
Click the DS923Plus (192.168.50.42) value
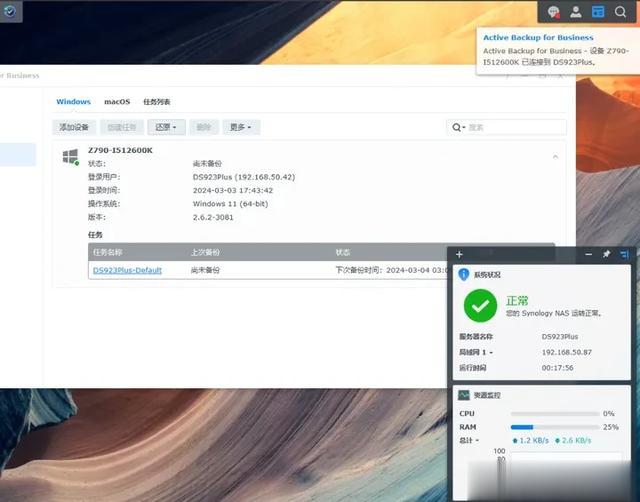(244, 177)
